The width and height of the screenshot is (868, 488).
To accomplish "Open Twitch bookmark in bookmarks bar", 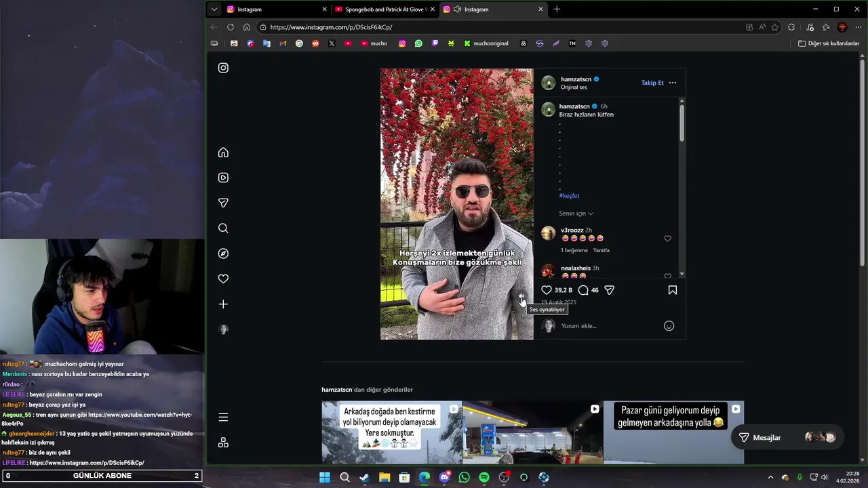I will tap(435, 43).
